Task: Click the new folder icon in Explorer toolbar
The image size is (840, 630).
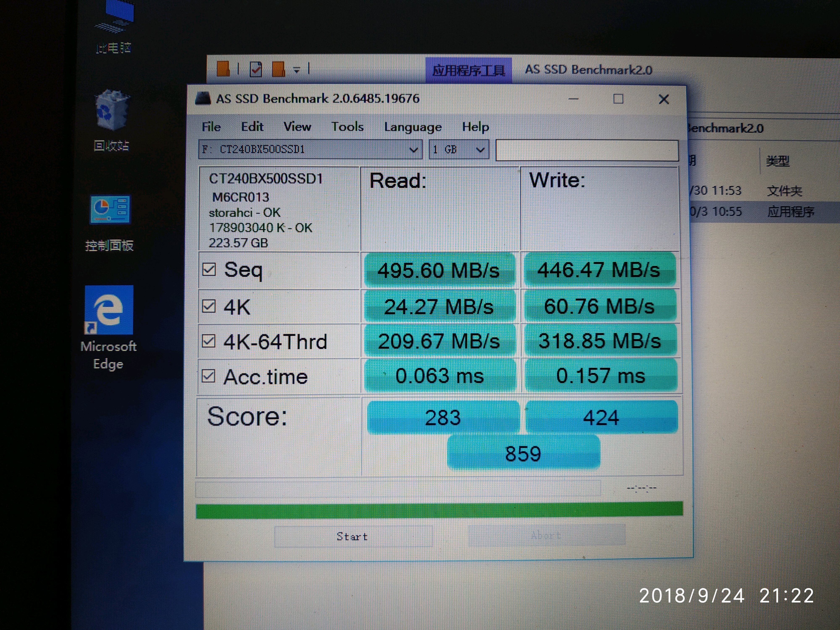Action: tap(278, 69)
